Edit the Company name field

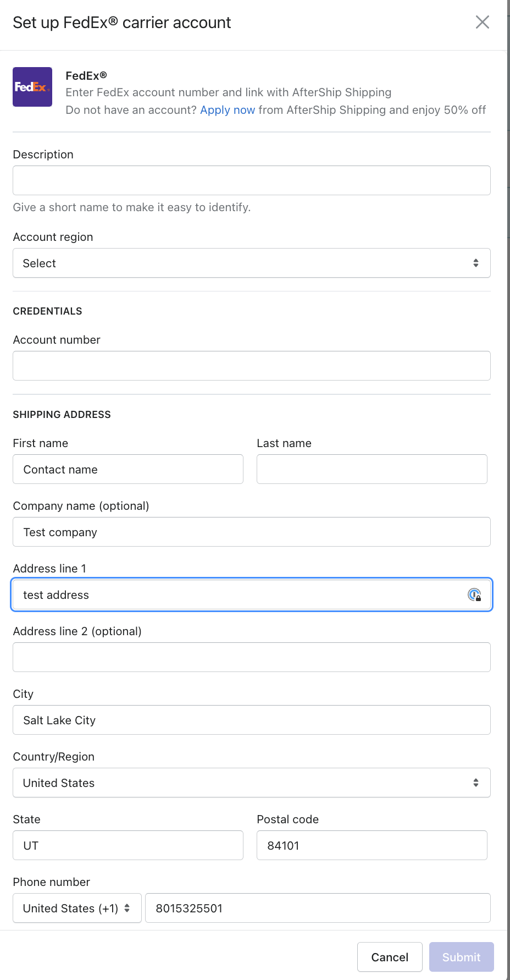click(x=252, y=532)
